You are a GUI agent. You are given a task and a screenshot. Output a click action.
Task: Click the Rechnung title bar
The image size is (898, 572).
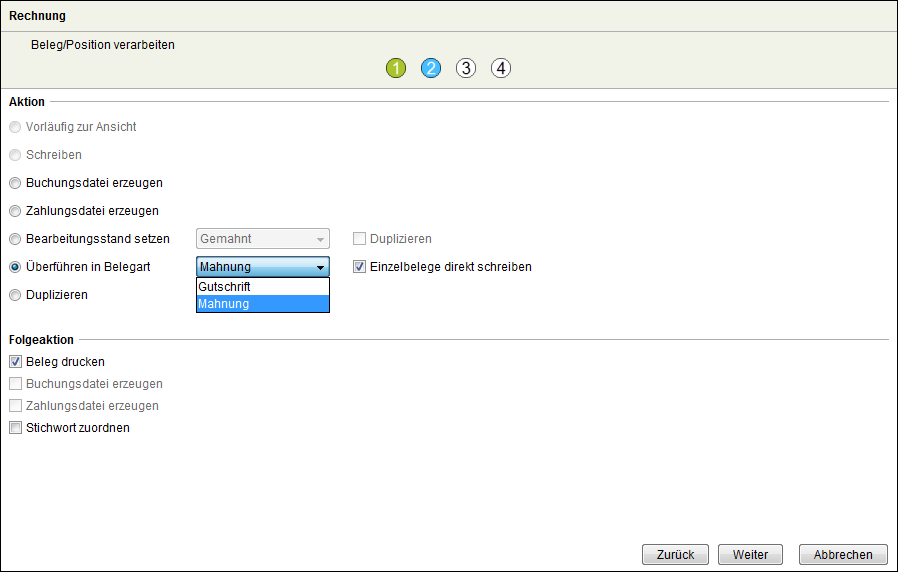point(448,15)
